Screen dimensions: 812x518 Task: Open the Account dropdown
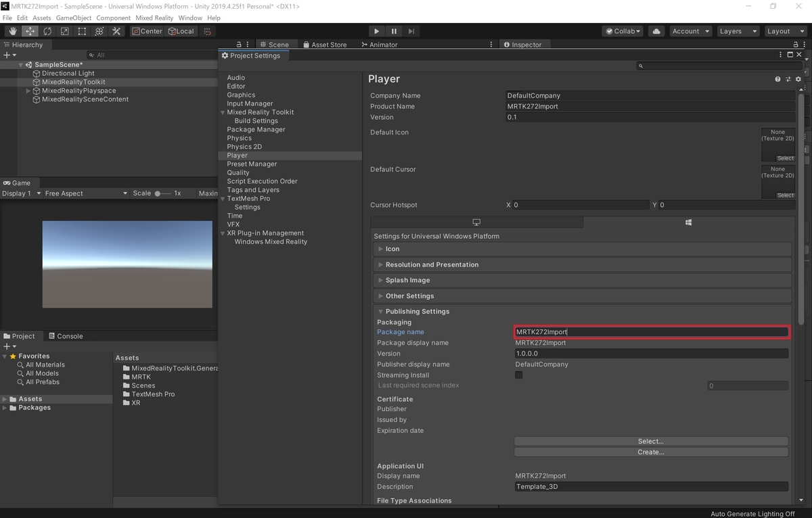tap(690, 31)
